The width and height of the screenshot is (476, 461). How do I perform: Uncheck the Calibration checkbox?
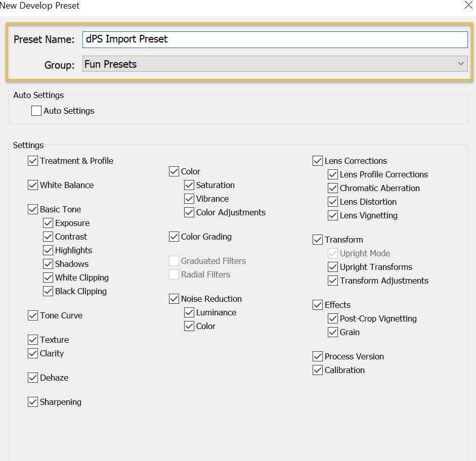(318, 370)
